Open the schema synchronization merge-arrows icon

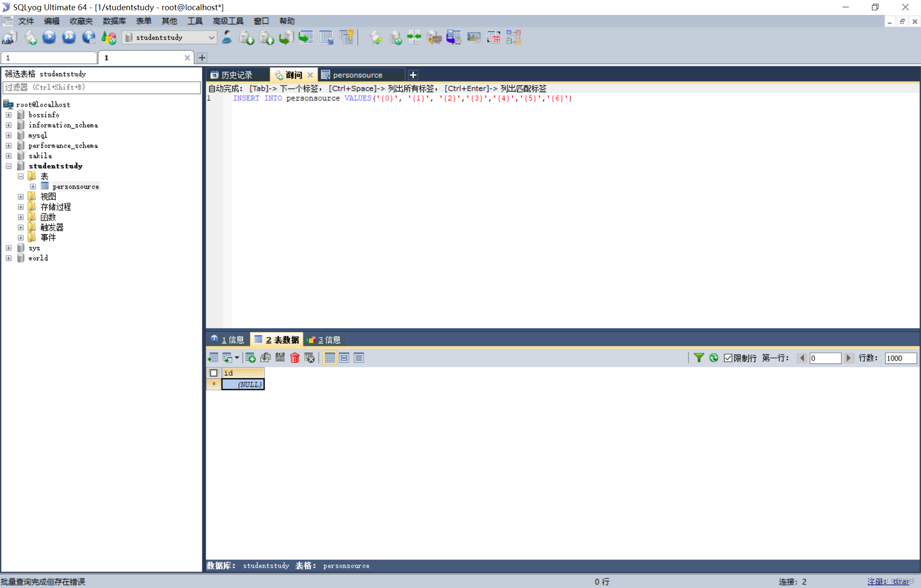pos(414,37)
